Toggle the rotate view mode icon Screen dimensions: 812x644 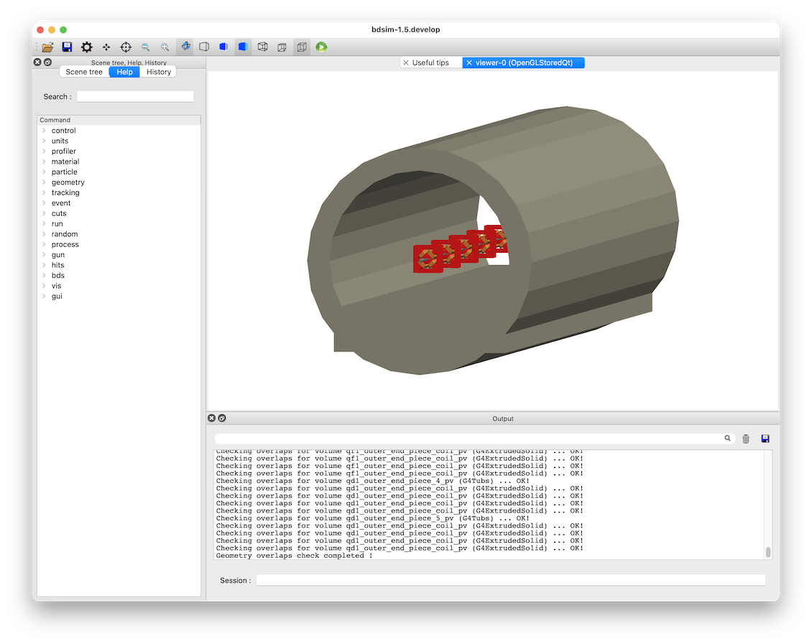click(x=185, y=47)
